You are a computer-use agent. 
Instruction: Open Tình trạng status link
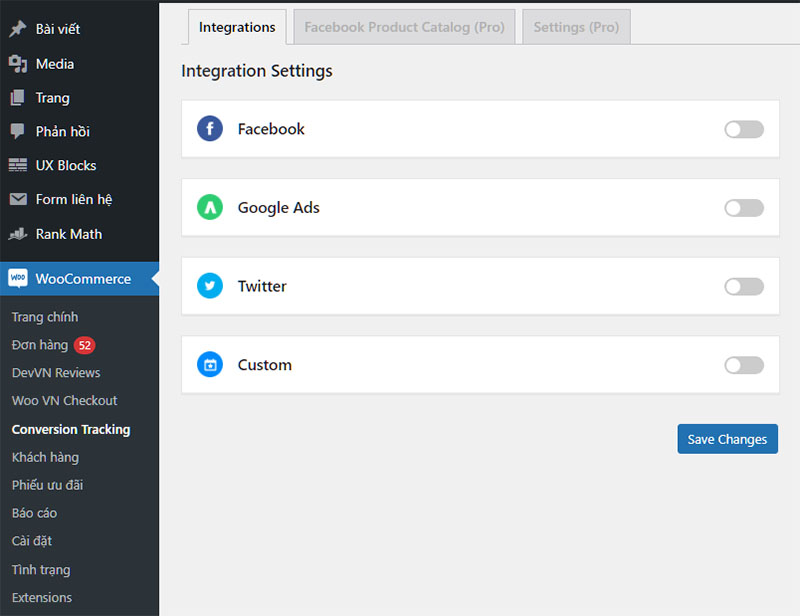click(41, 570)
